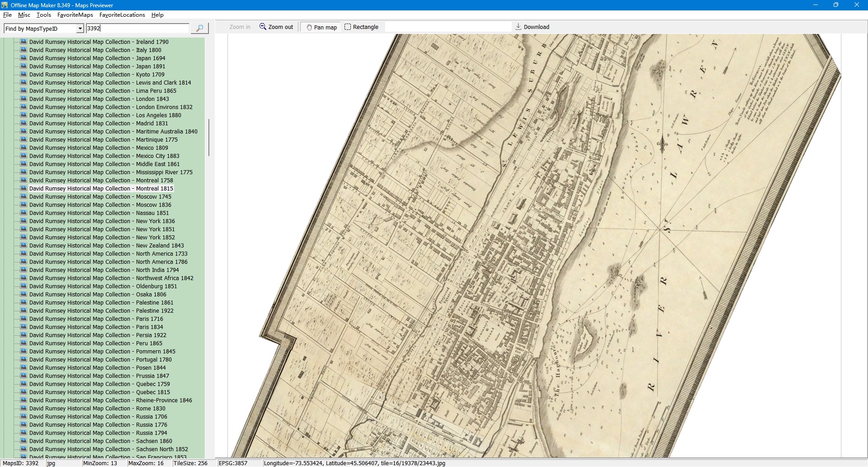Choose the London 1843 map entry

pyautogui.click(x=99, y=99)
